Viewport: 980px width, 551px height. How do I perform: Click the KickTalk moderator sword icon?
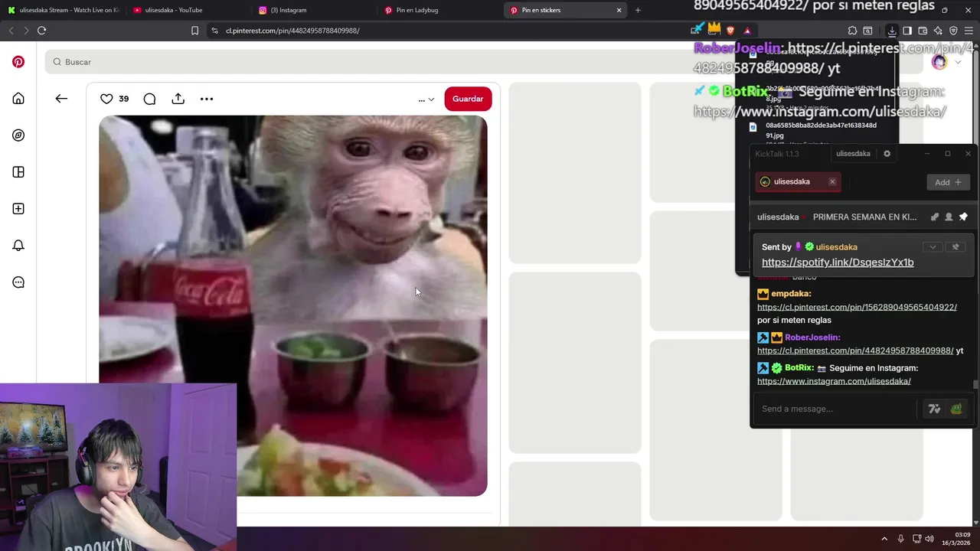click(934, 217)
